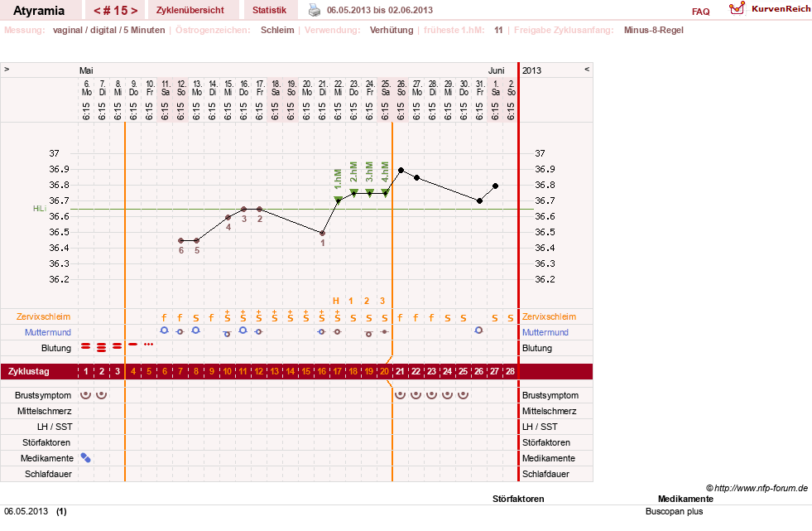Click the left Schlafdauer row label
The image size is (812, 531).
click(x=48, y=474)
